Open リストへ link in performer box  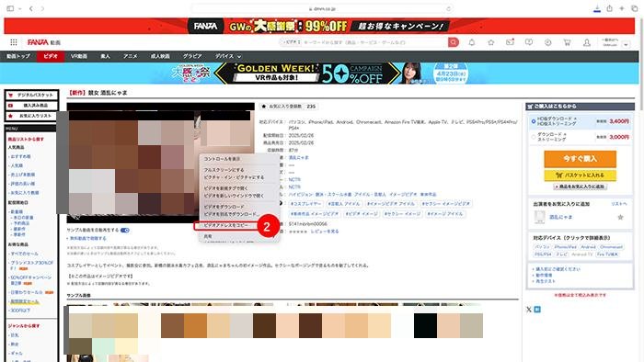pyautogui.click(x=619, y=204)
